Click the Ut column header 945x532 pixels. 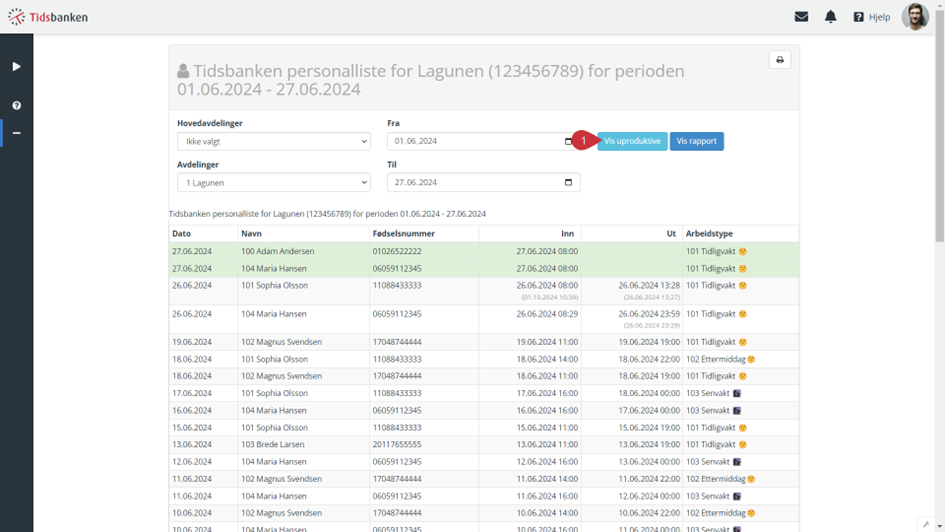pyautogui.click(x=671, y=234)
